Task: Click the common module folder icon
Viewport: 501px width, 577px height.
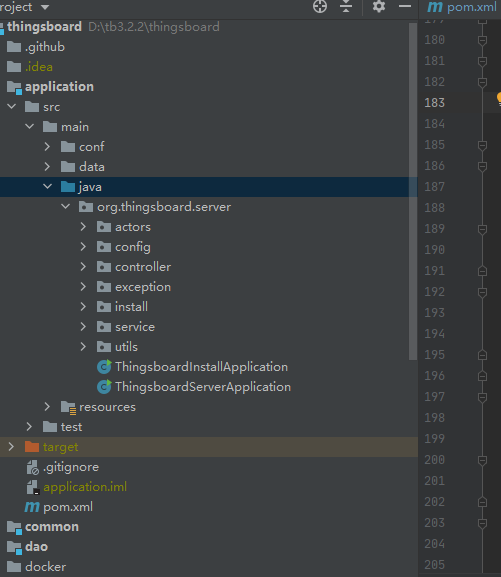Action: coord(14,527)
